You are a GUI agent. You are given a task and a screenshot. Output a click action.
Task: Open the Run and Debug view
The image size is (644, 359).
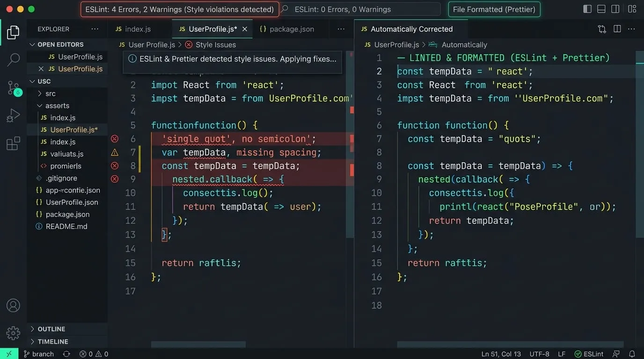(13, 115)
